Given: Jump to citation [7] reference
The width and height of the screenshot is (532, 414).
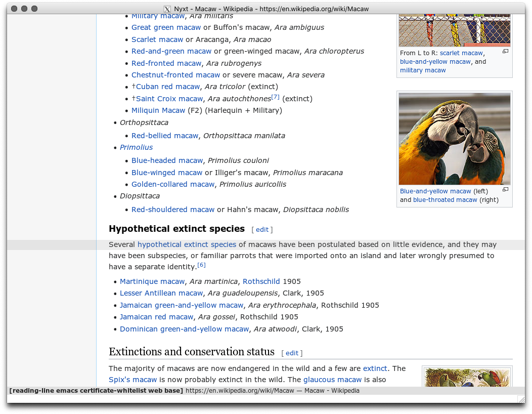Looking at the screenshot, I should pyautogui.click(x=275, y=97).
